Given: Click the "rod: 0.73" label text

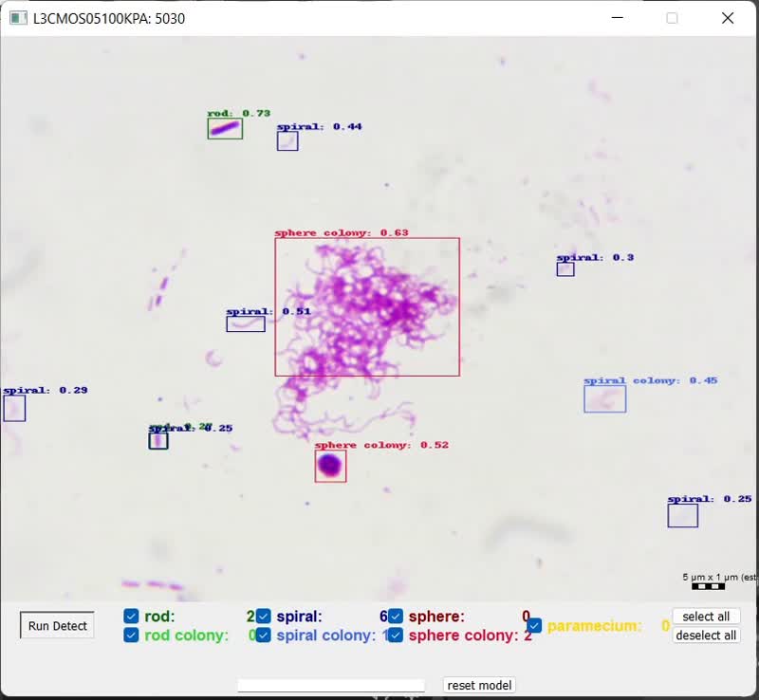Looking at the screenshot, I should click(239, 113).
